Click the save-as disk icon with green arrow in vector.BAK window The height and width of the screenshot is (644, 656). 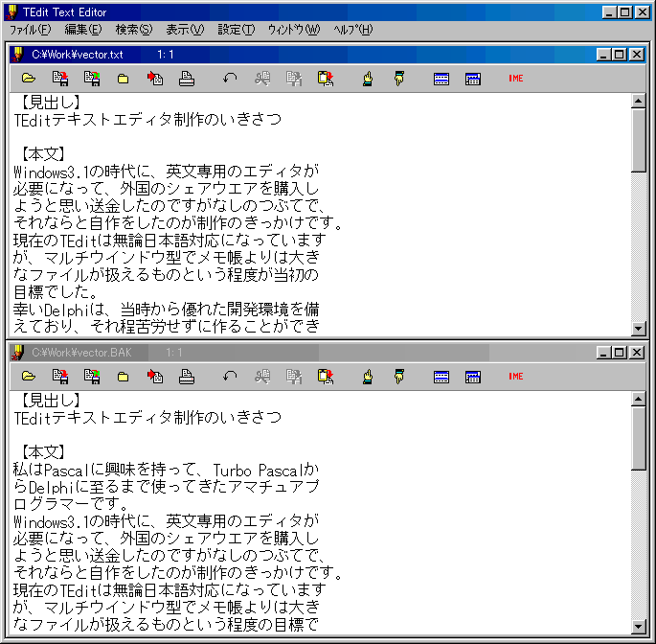coord(92,376)
